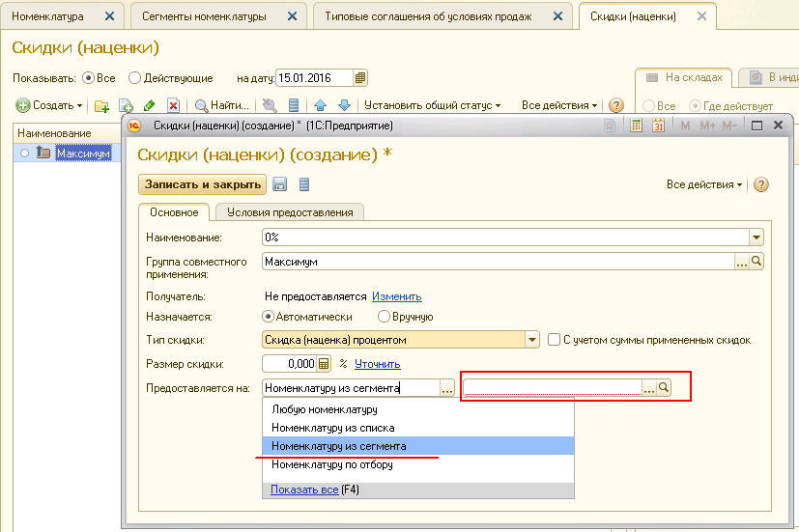Mark for deletion red X icon
Viewport: 799px width, 532px height.
pyautogui.click(x=173, y=106)
